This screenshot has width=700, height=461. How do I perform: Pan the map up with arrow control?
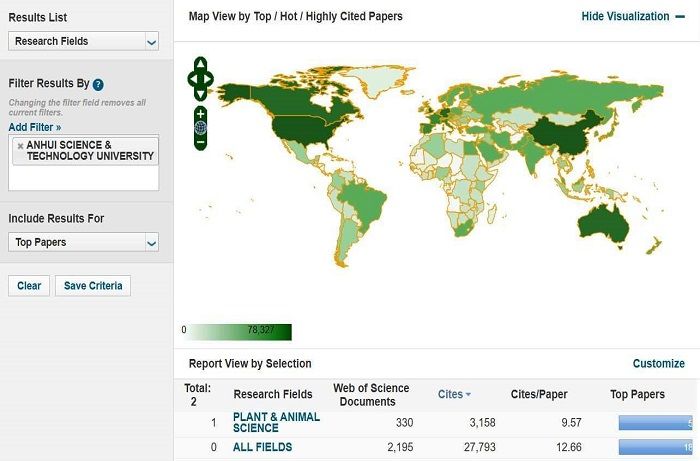pos(200,64)
